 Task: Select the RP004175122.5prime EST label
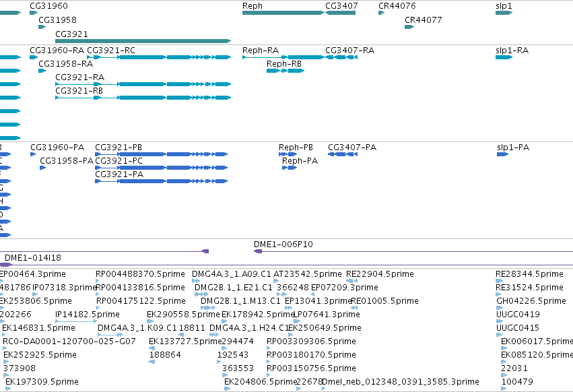pyautogui.click(x=141, y=301)
